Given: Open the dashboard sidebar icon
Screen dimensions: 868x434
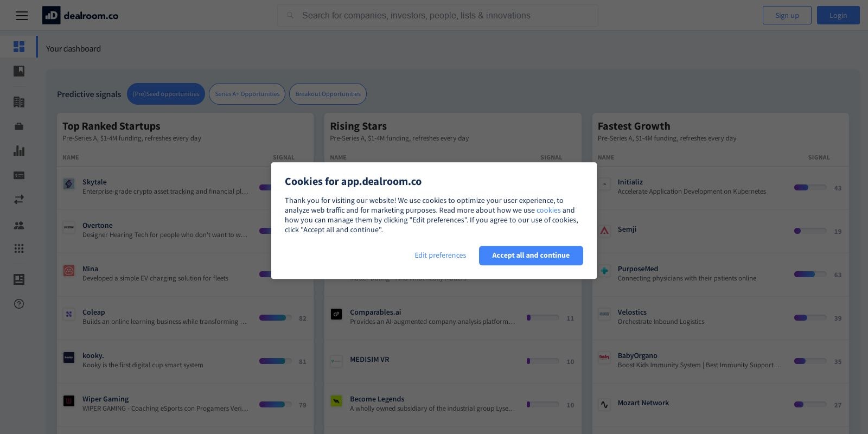Looking at the screenshot, I should (x=19, y=47).
